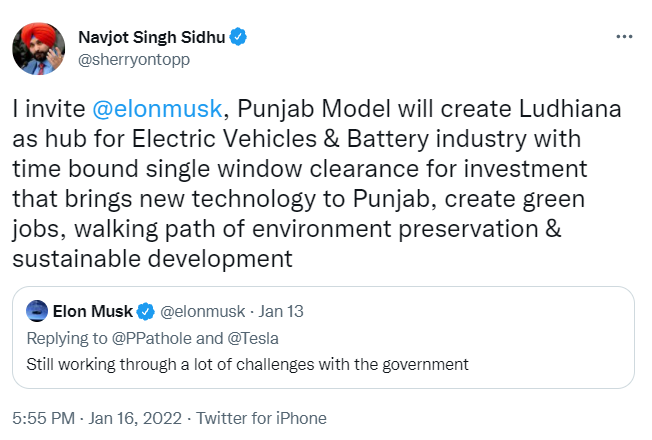
Task: Click Elon Musk's small avatar in quoted tweet
Action: pos(39,310)
